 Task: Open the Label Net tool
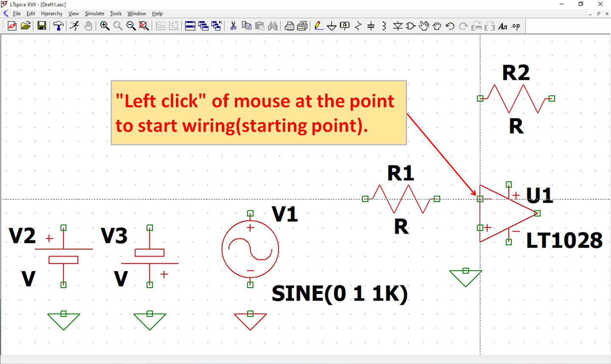pyautogui.click(x=345, y=26)
